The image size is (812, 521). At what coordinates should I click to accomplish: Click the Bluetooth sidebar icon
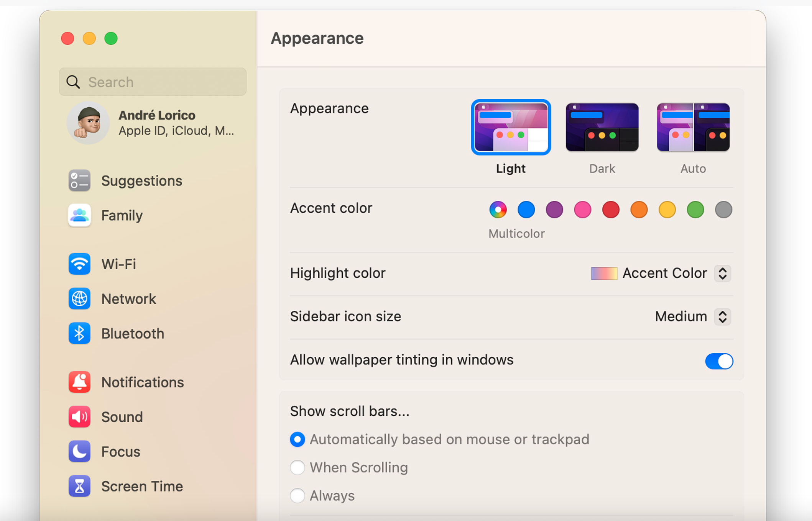[x=79, y=333]
